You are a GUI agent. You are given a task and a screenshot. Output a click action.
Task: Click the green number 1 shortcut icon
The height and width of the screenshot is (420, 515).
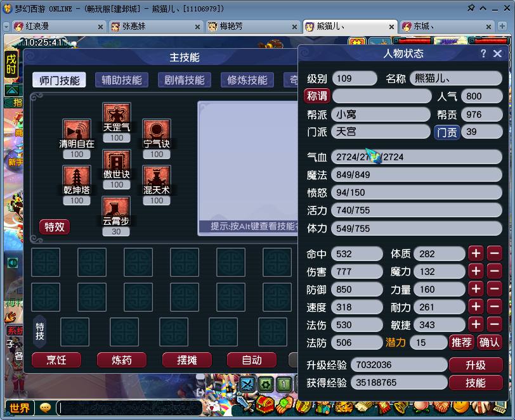(x=284, y=385)
